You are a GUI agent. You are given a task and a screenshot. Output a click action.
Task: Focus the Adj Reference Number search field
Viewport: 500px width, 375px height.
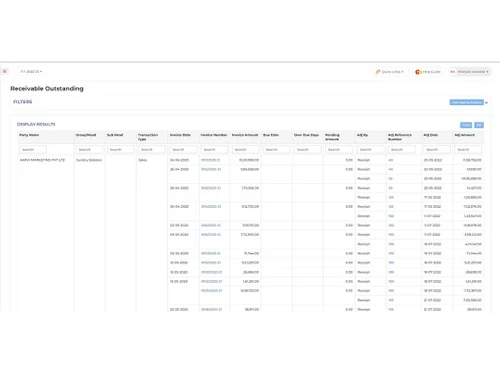pyautogui.click(x=402, y=150)
